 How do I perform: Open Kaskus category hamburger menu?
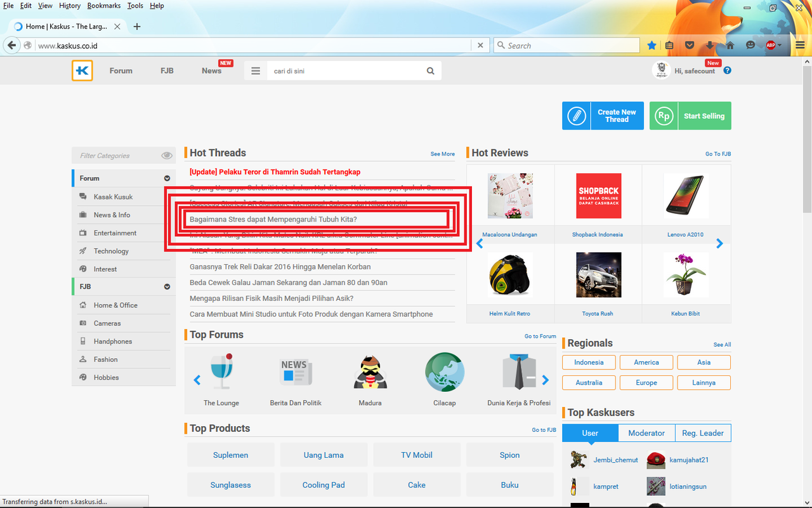coord(256,71)
